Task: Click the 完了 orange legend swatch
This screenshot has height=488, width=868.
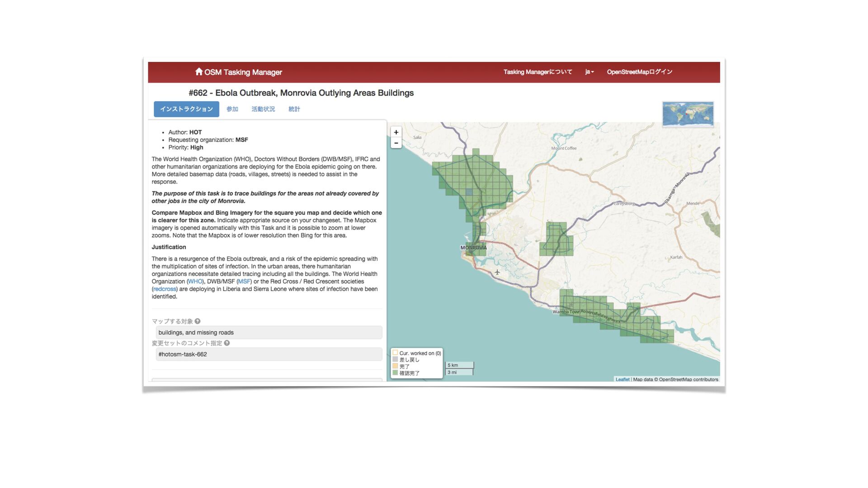Action: click(x=395, y=366)
